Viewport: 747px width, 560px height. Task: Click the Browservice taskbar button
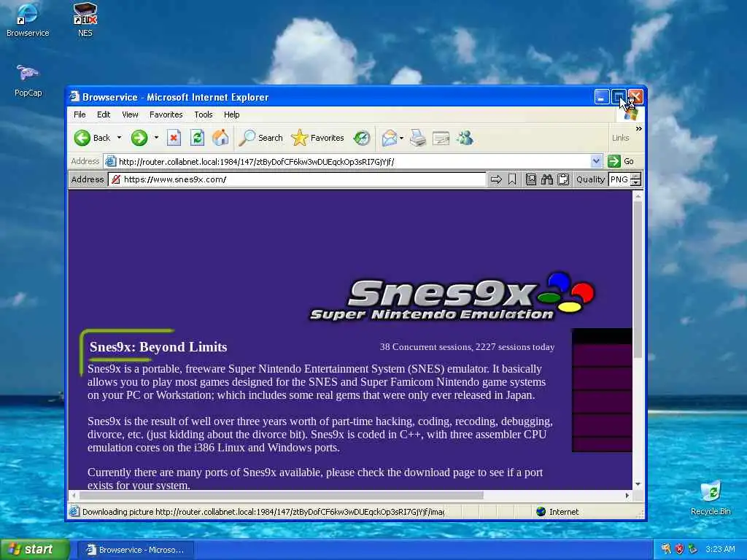click(136, 550)
